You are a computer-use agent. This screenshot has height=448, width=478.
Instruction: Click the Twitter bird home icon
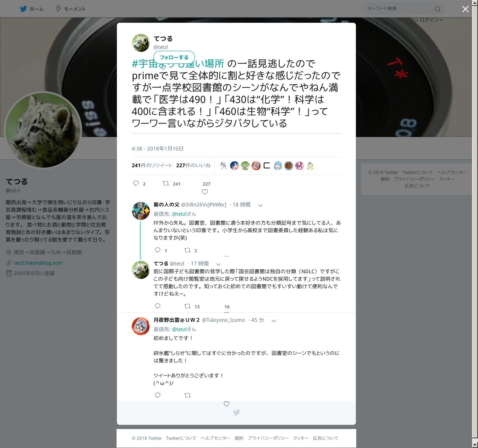pyautogui.click(x=23, y=9)
